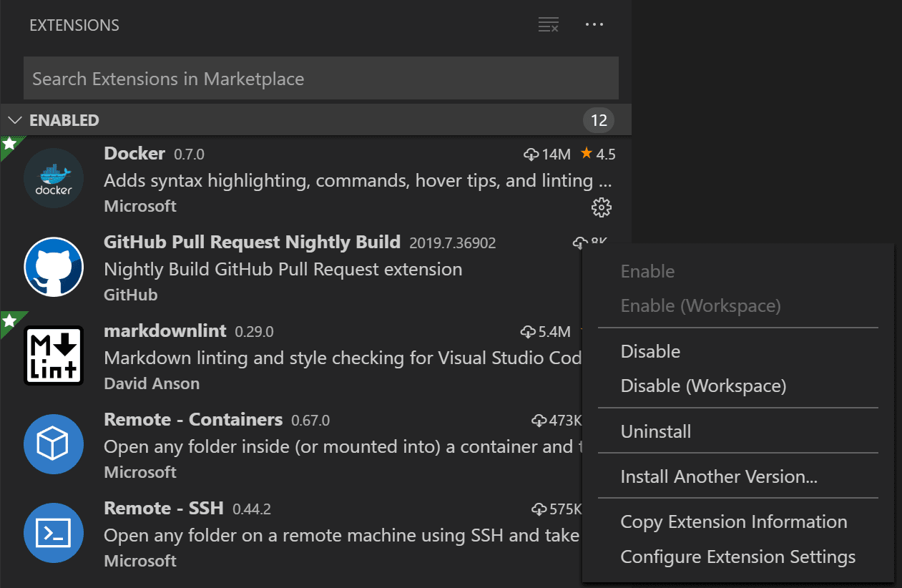This screenshot has height=588, width=902.
Task: Click the Docker extension icon
Action: pyautogui.click(x=54, y=177)
